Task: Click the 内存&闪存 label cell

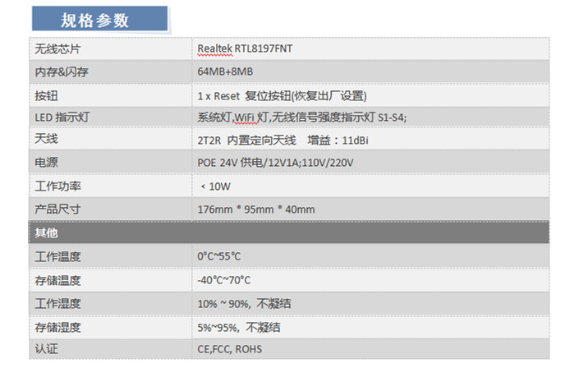Action: point(62,72)
